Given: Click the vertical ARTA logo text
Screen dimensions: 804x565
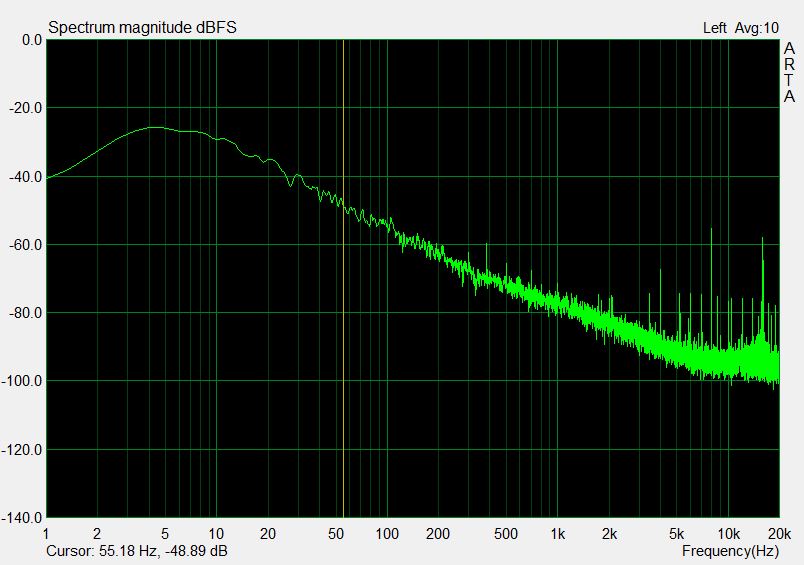Looking at the screenshot, I should point(789,72).
